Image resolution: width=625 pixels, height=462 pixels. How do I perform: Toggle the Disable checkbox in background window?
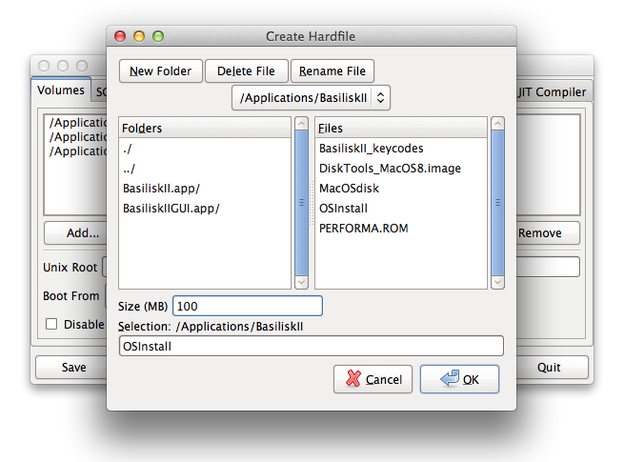click(x=51, y=324)
